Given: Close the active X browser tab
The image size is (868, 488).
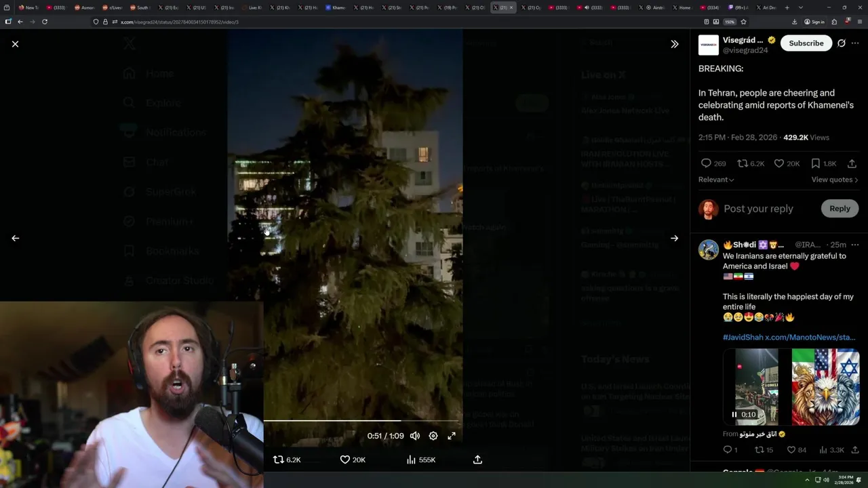Looking at the screenshot, I should point(511,7).
